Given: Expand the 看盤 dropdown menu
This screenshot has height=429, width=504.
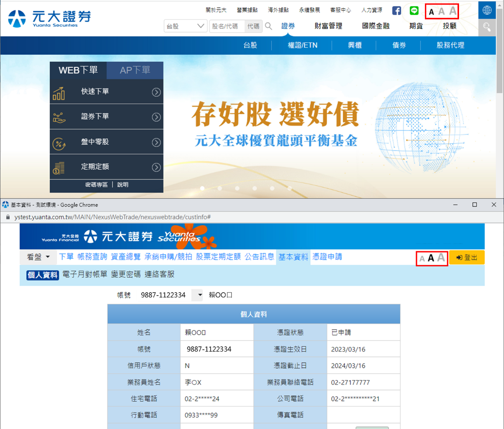Looking at the screenshot, I should 38,257.
